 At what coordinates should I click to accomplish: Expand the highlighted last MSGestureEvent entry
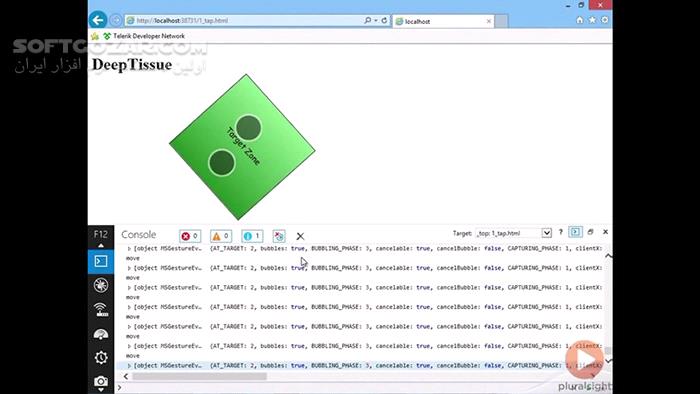click(129, 365)
